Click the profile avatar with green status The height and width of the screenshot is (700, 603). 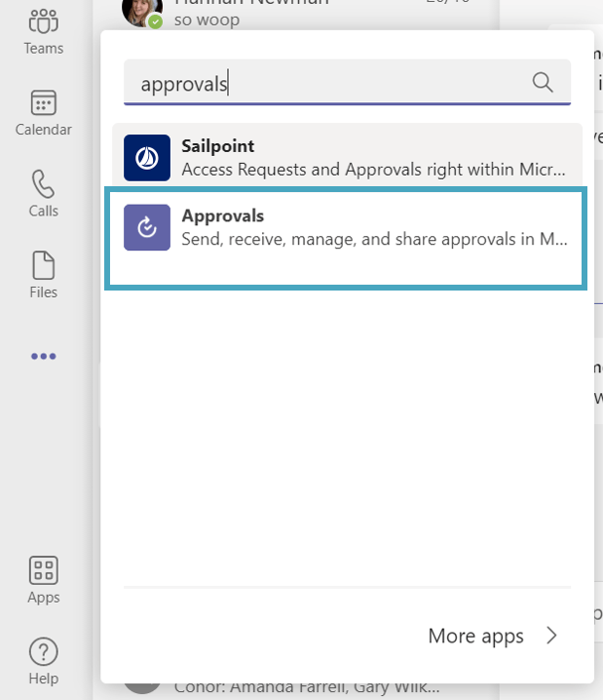tap(142, 14)
